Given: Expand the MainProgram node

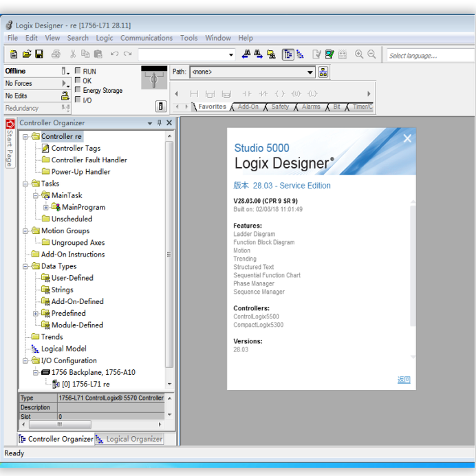Looking at the screenshot, I should pyautogui.click(x=45, y=207).
